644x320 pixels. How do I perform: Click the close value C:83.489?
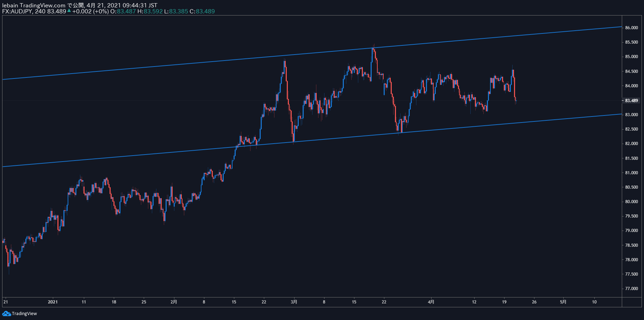[x=202, y=11]
